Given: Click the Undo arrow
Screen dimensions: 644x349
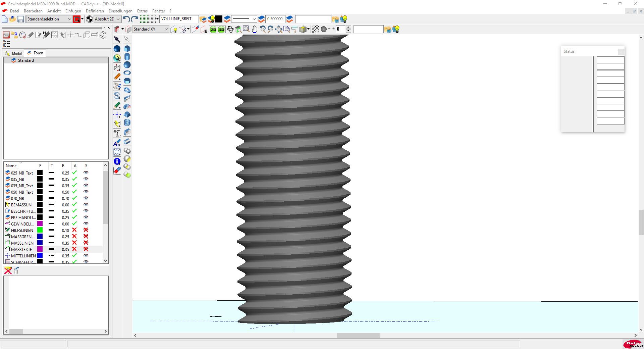Looking at the screenshot, I should (x=126, y=19).
